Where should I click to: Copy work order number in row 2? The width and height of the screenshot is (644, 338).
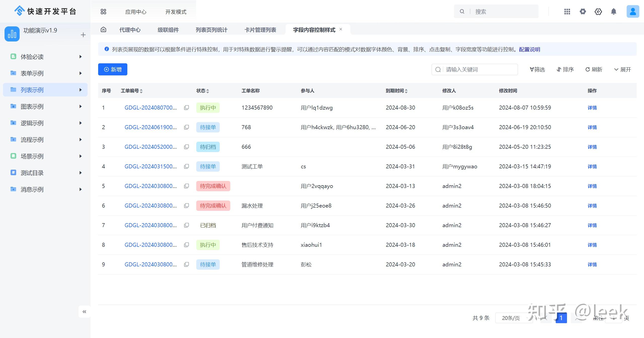click(x=186, y=127)
